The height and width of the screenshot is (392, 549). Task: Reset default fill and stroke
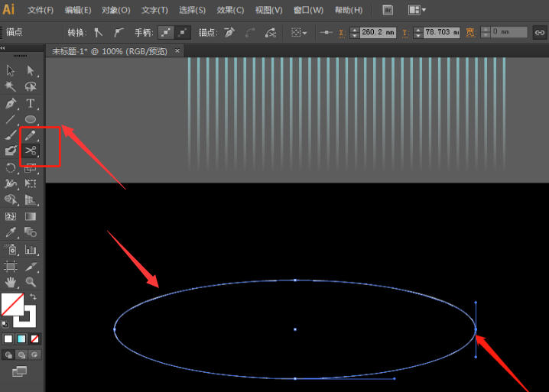click(x=5, y=324)
